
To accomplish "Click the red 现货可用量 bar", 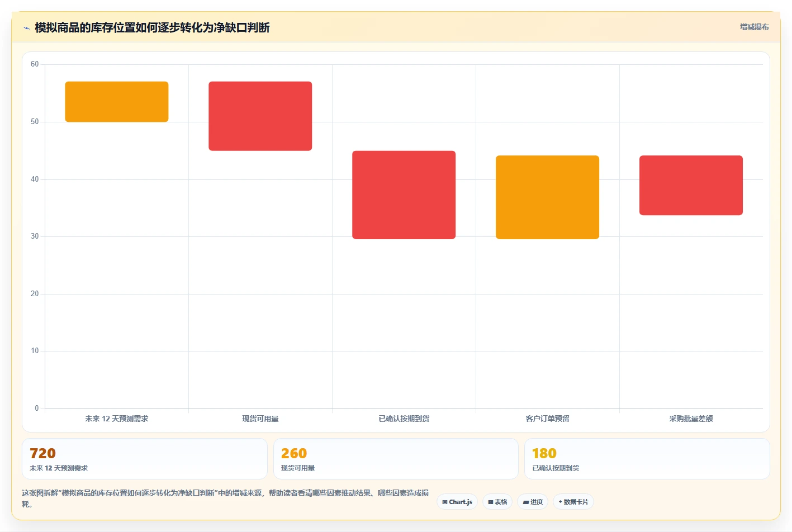I will [x=260, y=116].
